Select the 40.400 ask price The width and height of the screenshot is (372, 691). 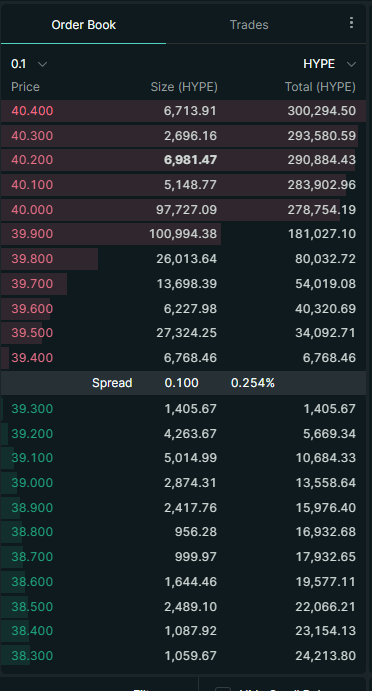(x=32, y=111)
